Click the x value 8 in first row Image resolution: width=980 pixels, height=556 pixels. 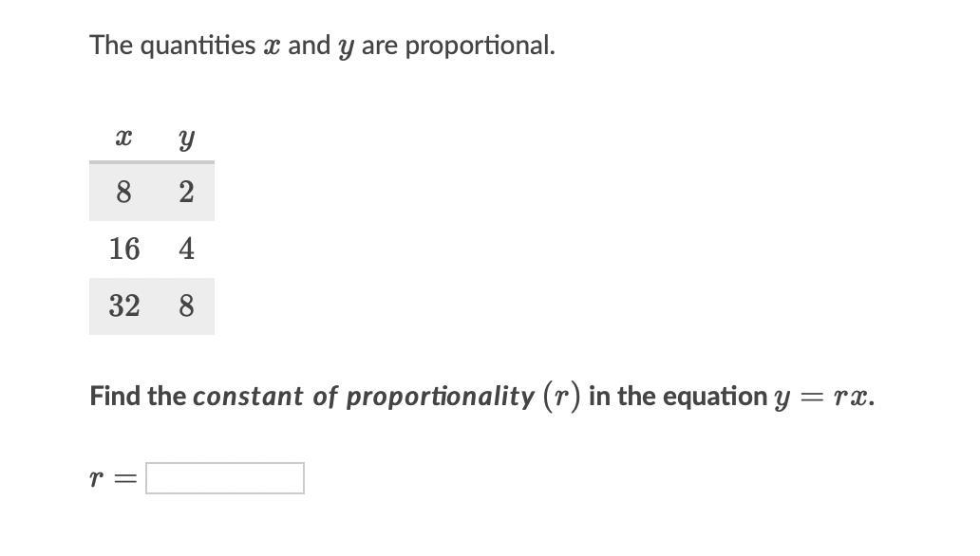pos(123,192)
